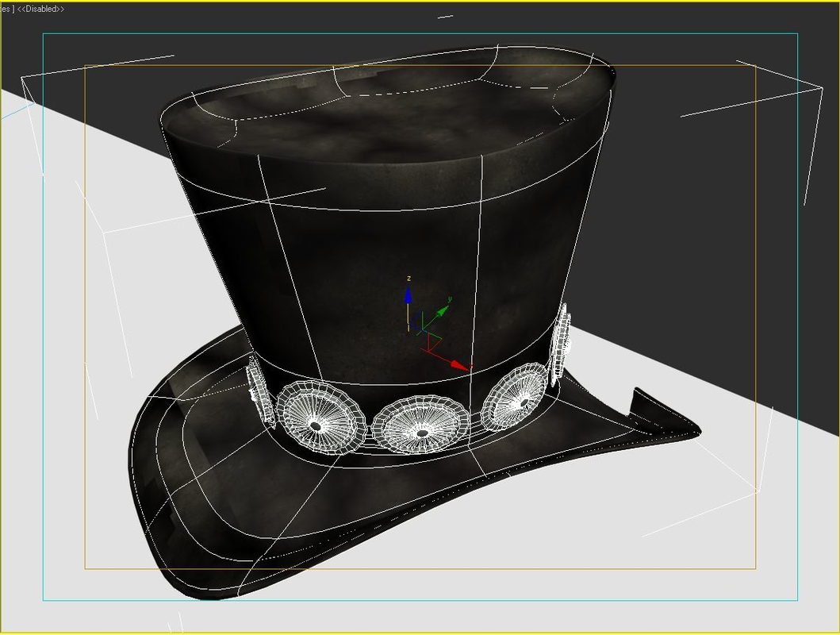840x635 pixels.
Task: Click the yellow axis tripod line
Action: pos(408,316)
